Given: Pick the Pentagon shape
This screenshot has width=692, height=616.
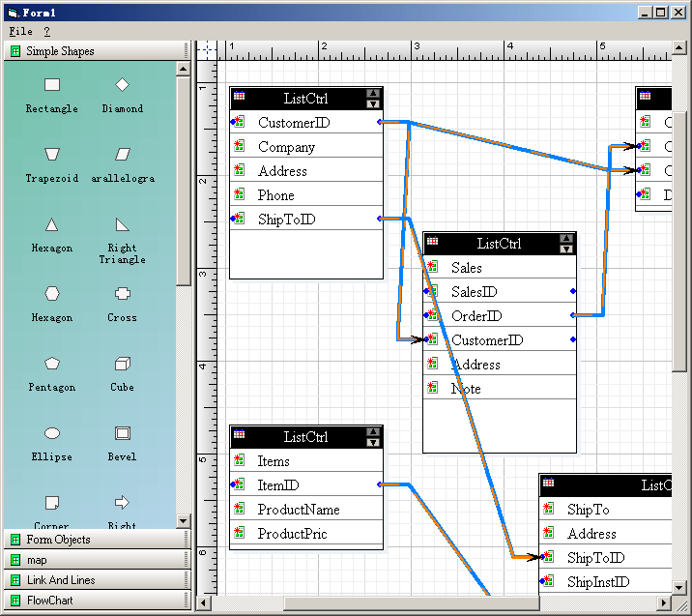Looking at the screenshot, I should point(52,364).
